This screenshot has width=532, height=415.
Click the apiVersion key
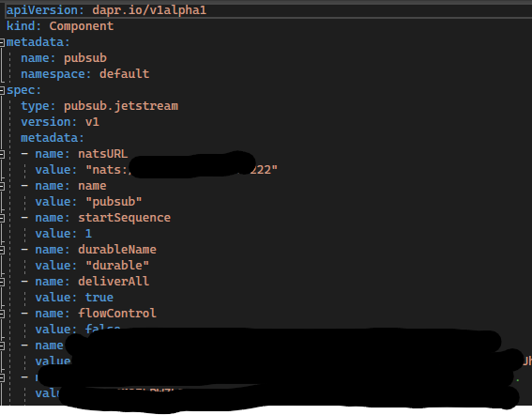pos(45,10)
